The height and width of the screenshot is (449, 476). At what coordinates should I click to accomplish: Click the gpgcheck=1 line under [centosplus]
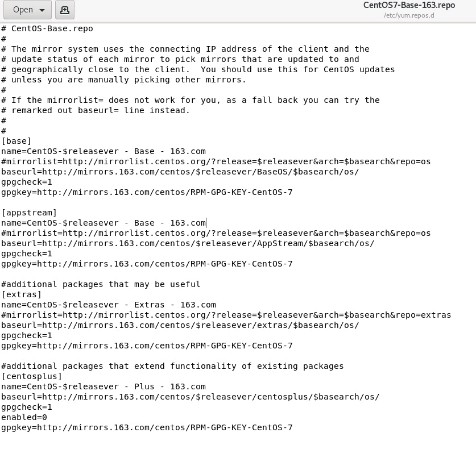point(27,407)
